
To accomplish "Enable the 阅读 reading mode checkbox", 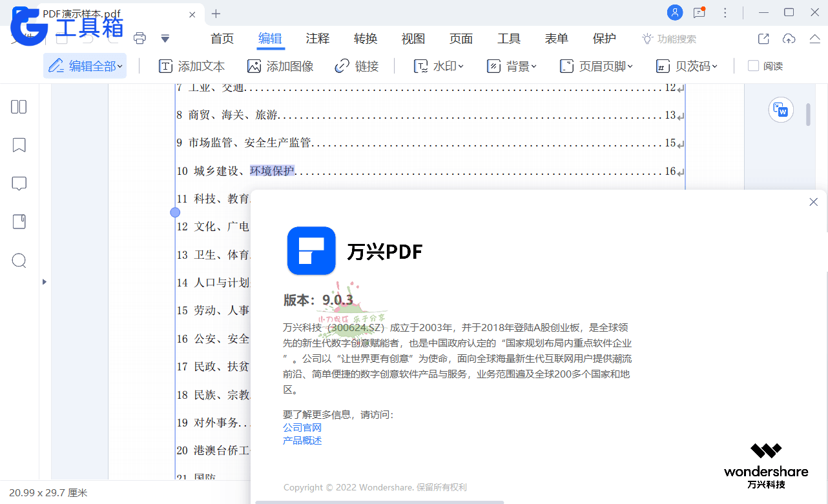I will [753, 66].
